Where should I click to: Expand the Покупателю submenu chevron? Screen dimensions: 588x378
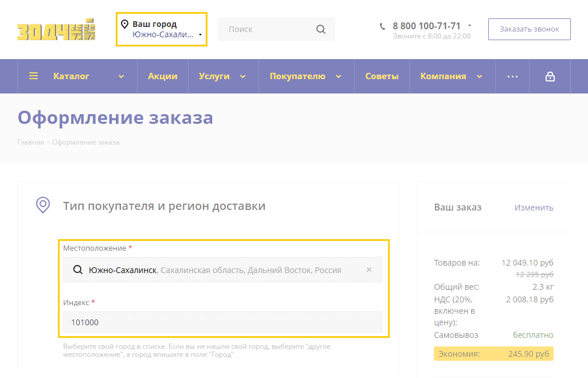[338, 76]
